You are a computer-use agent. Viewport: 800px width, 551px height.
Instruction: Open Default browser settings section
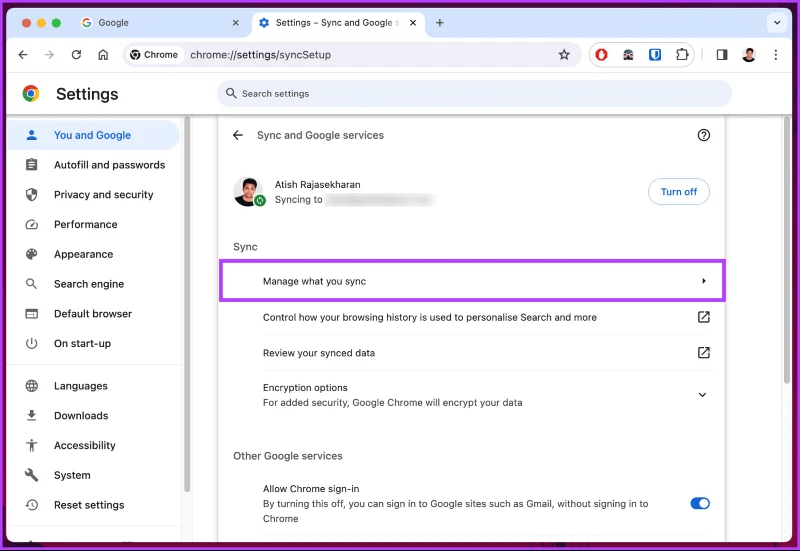93,314
